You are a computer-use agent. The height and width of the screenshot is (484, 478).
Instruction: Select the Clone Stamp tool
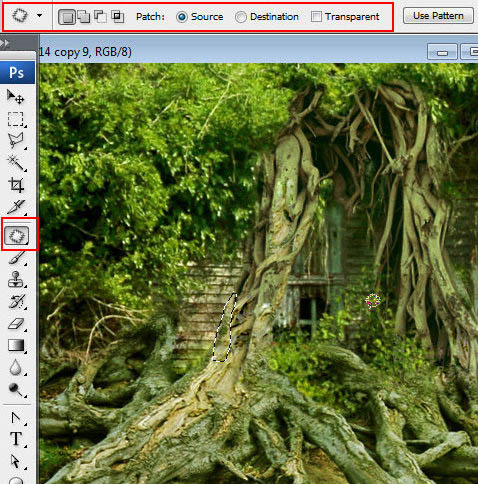tap(16, 279)
